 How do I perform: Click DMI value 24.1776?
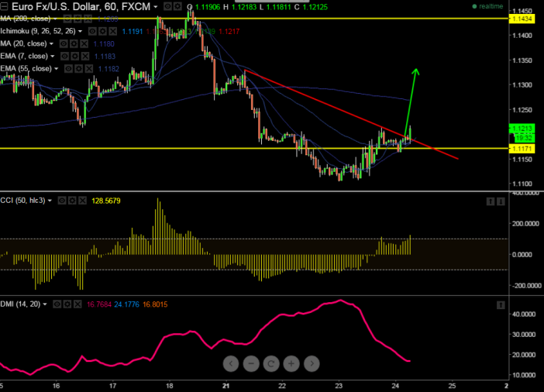[x=126, y=304]
